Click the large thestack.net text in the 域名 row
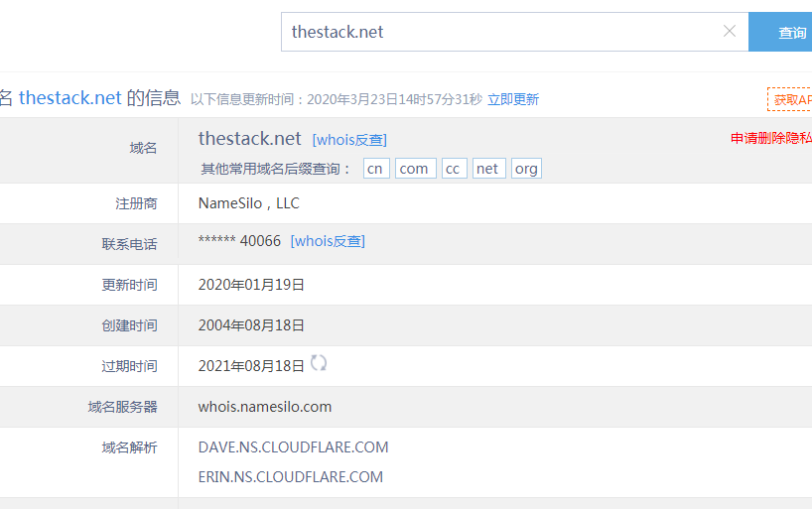Image resolution: width=812 pixels, height=509 pixels. tap(249, 138)
